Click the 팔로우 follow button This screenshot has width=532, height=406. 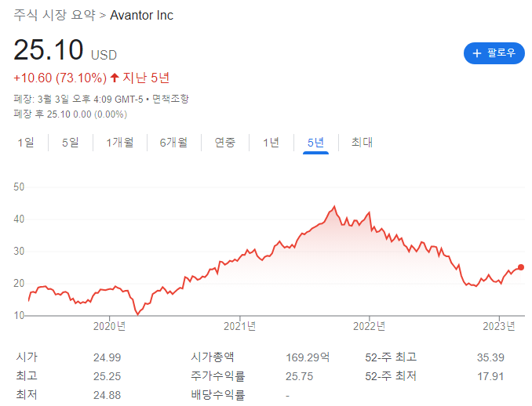494,53
